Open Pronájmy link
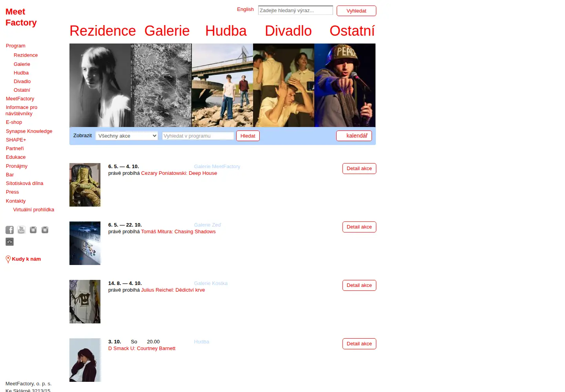This screenshot has height=392, width=565. [x=17, y=166]
